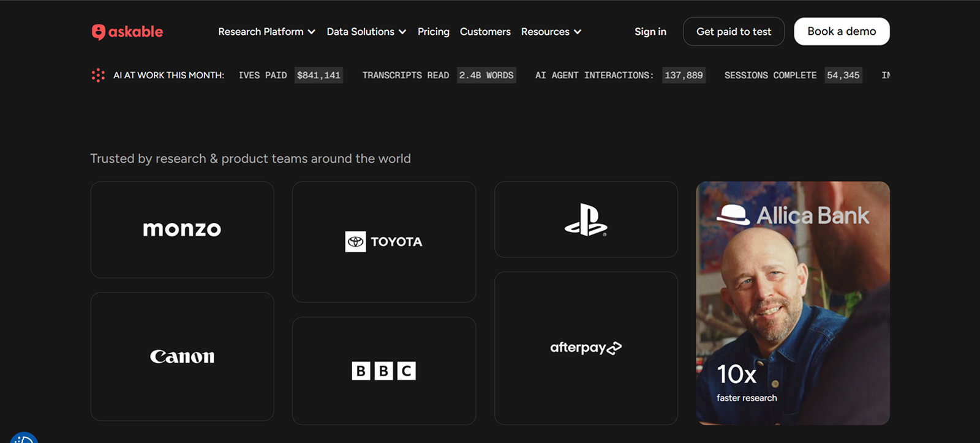Viewport: 980px width, 443px height.
Task: Expand the Research Platform dropdown menu
Action: coord(266,32)
